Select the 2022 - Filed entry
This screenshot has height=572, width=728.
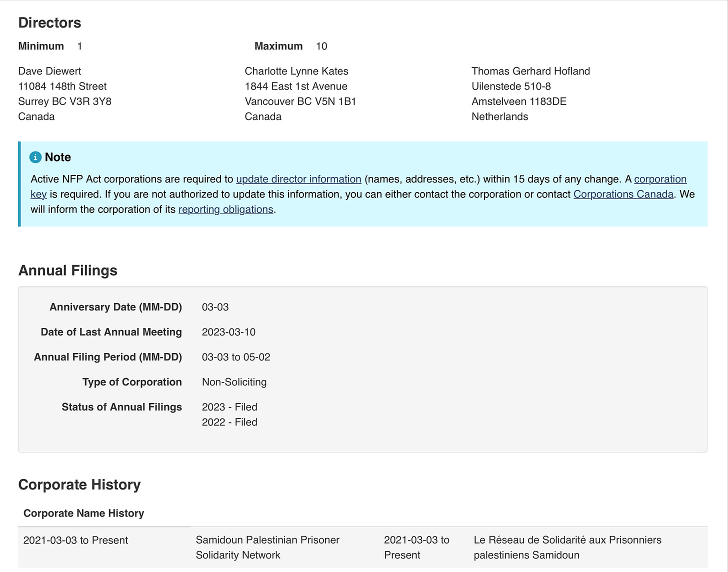(229, 422)
